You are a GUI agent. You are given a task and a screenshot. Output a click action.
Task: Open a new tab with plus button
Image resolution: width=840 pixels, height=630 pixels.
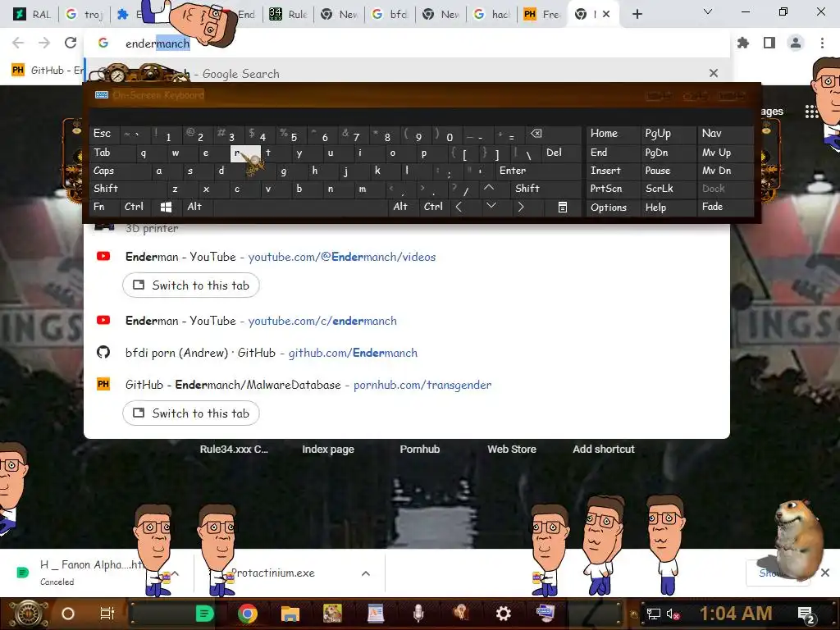(x=637, y=14)
